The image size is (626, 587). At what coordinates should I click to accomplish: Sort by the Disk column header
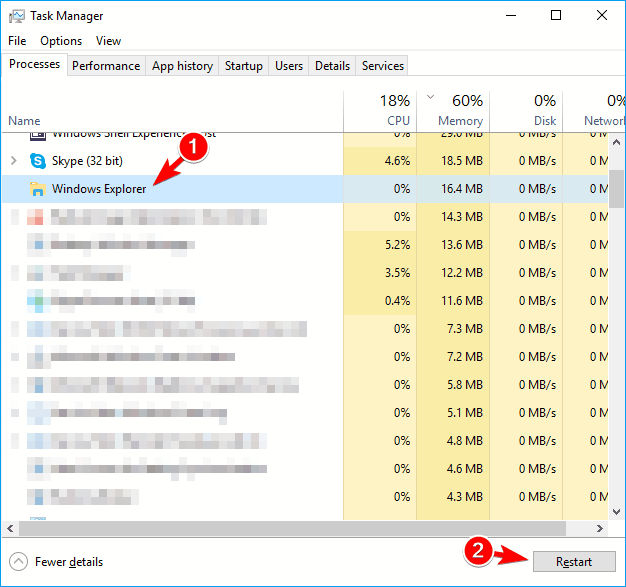[x=526, y=112]
